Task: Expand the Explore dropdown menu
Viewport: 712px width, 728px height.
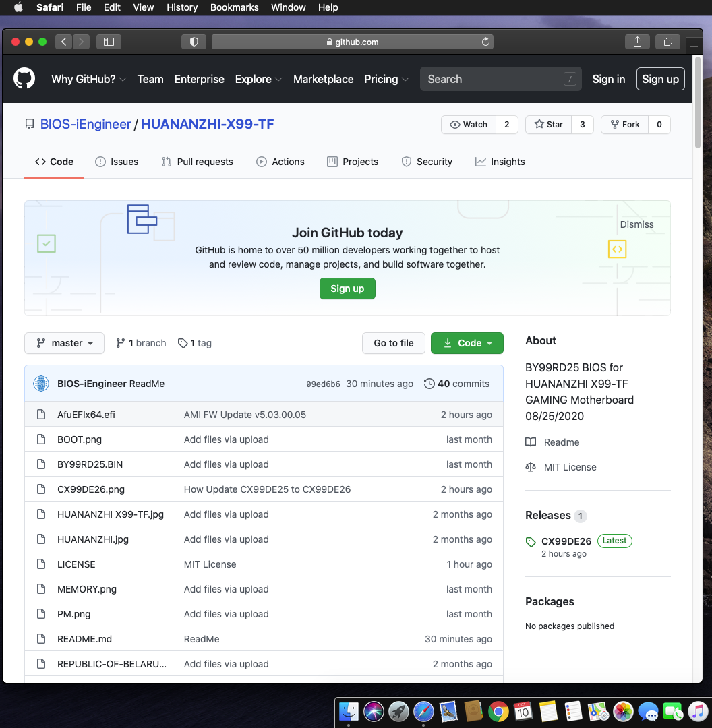Action: point(258,79)
